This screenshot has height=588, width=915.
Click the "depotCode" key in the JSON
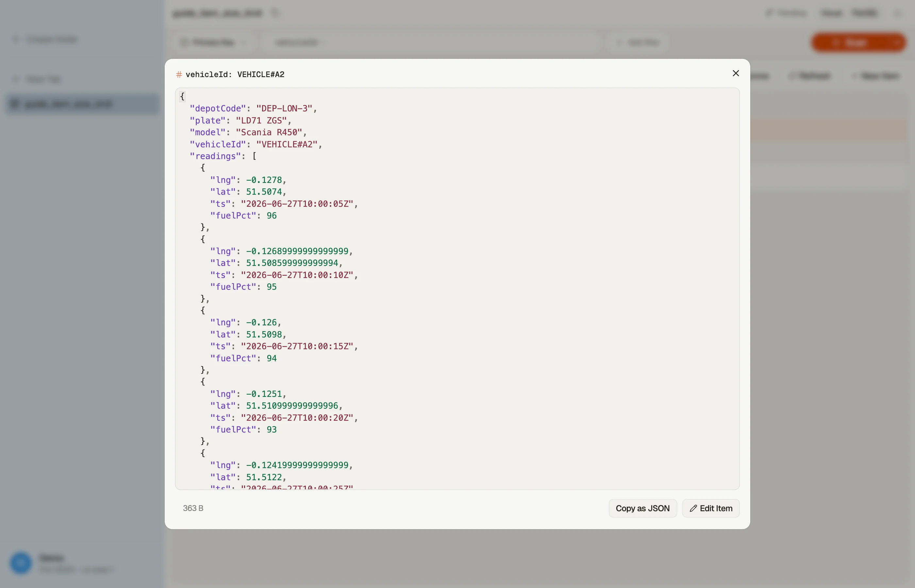coord(218,108)
